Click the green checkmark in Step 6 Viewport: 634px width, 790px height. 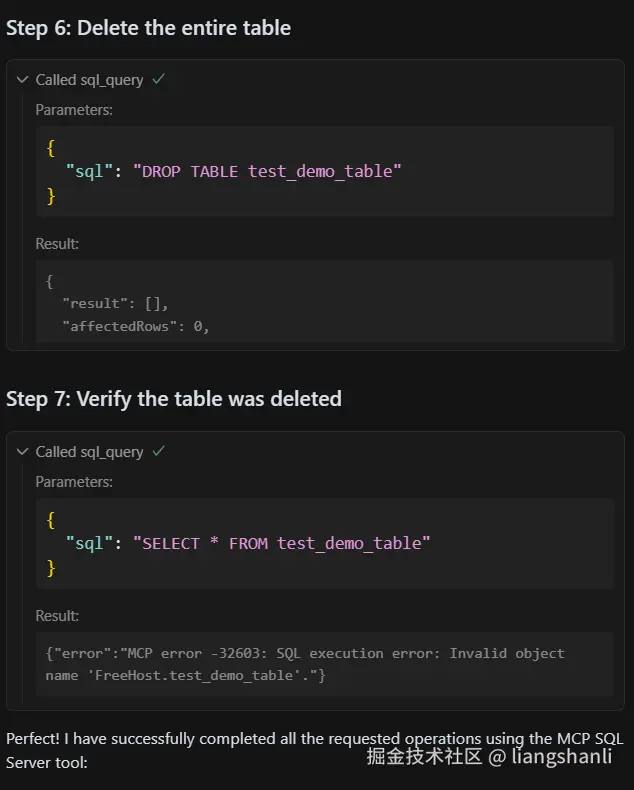pyautogui.click(x=158, y=79)
